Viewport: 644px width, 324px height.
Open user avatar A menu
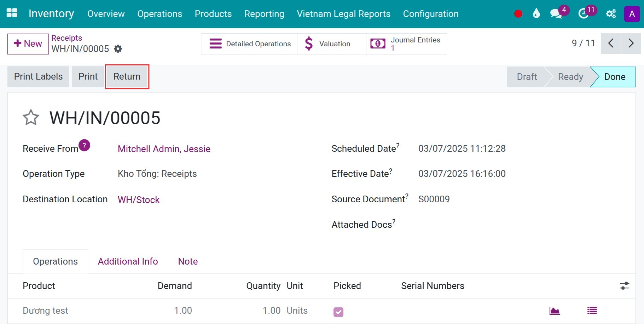click(x=632, y=14)
